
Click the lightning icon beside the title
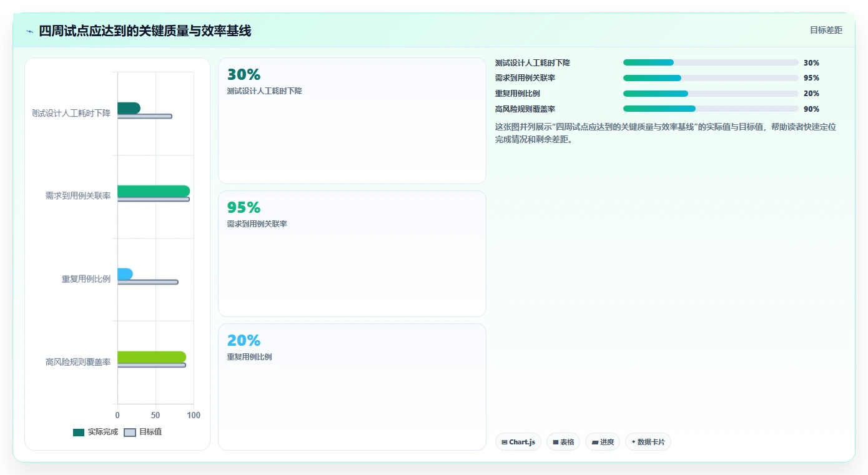click(x=30, y=31)
